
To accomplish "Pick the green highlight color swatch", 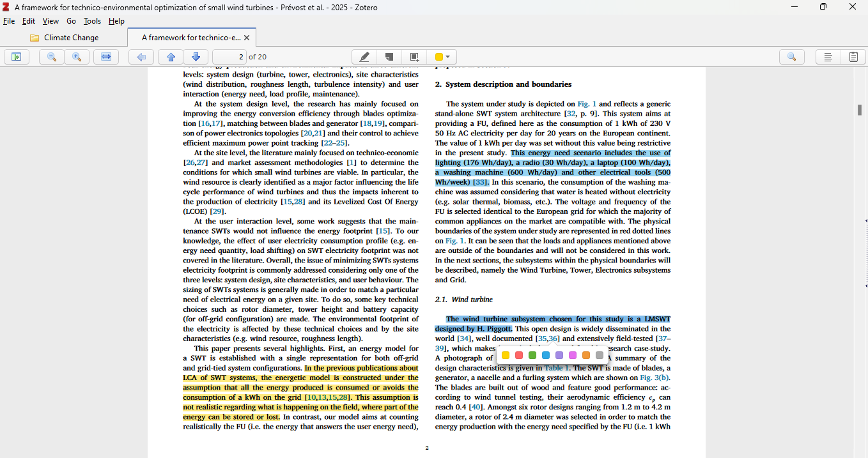I will click(x=532, y=355).
